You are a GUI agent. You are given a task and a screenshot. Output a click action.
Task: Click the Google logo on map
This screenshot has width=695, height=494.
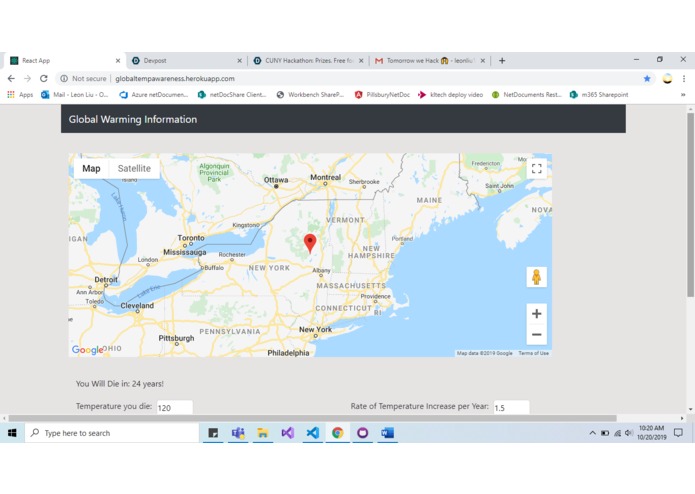87,350
